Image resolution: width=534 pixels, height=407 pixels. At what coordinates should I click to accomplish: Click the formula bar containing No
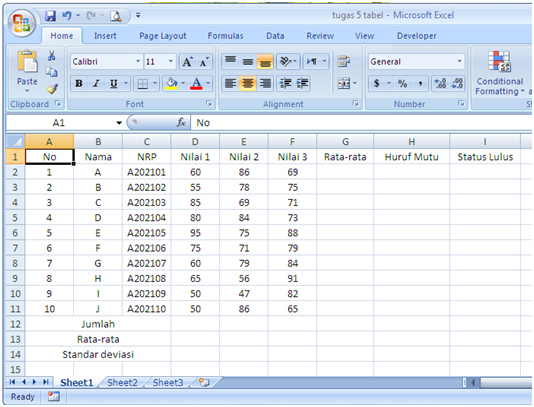[361, 123]
